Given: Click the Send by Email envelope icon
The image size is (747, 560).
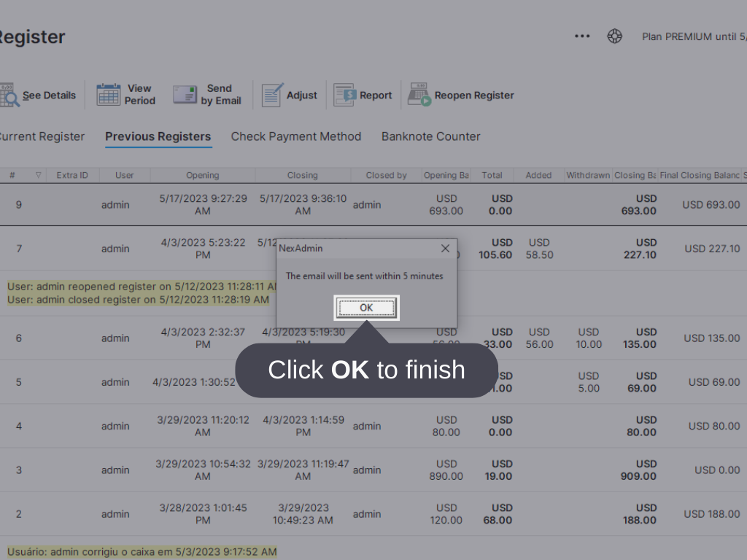Looking at the screenshot, I should pyautogui.click(x=185, y=95).
